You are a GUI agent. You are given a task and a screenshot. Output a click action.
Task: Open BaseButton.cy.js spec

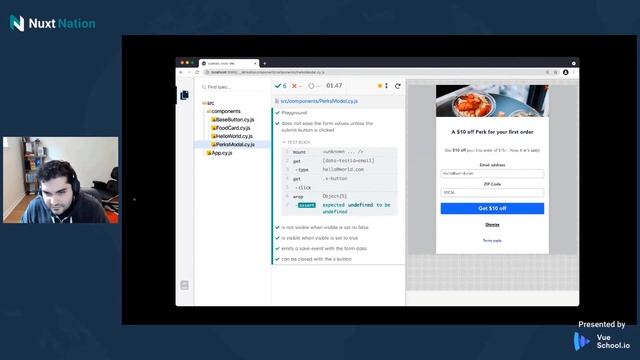tap(233, 120)
